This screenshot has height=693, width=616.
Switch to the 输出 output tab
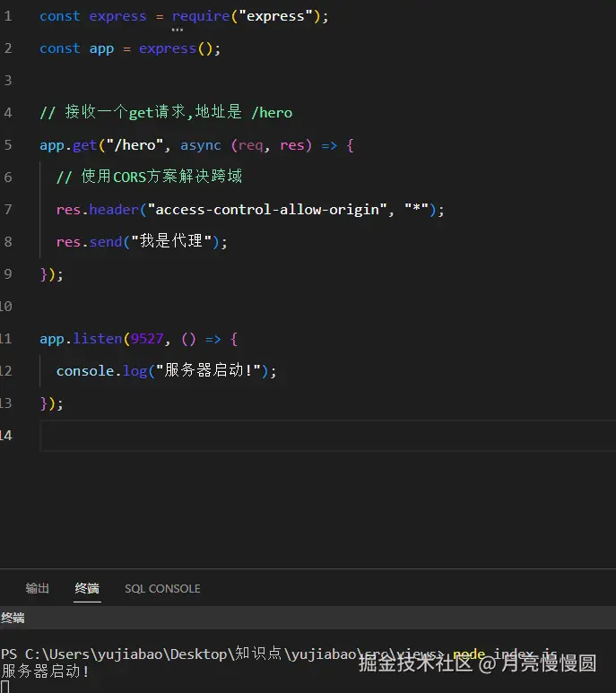(37, 588)
